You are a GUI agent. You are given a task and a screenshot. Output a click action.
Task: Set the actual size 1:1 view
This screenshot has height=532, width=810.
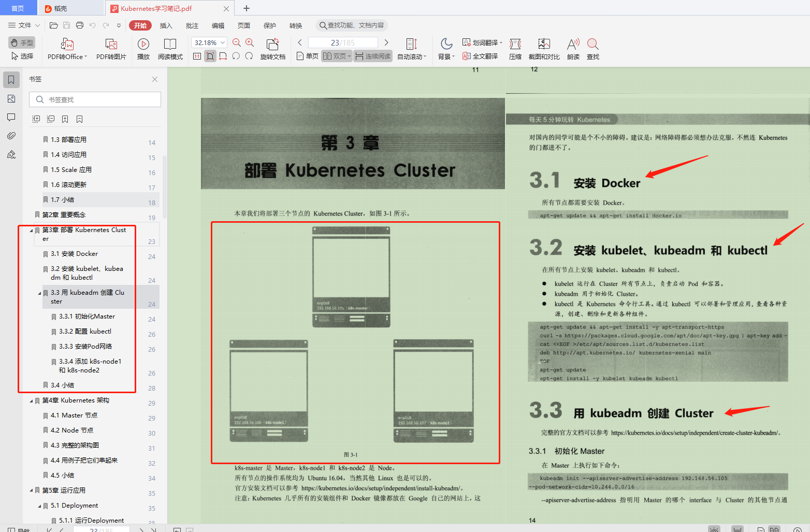(x=197, y=56)
